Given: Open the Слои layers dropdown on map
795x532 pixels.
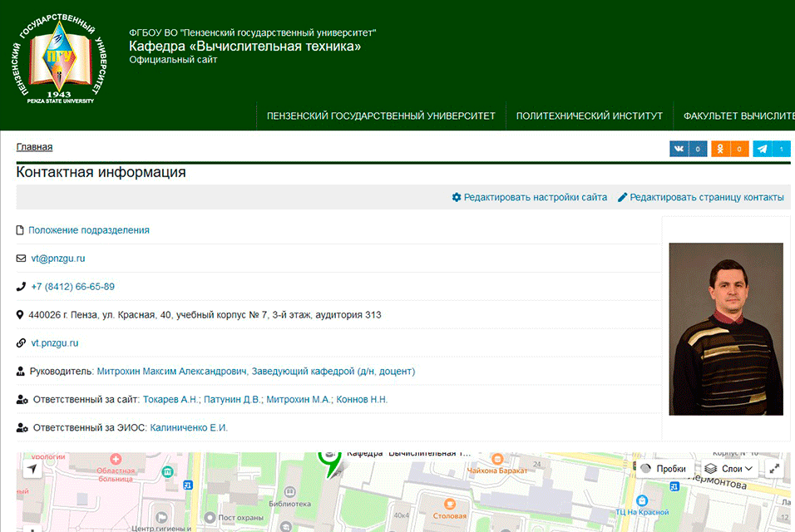Looking at the screenshot, I should pyautogui.click(x=729, y=469).
